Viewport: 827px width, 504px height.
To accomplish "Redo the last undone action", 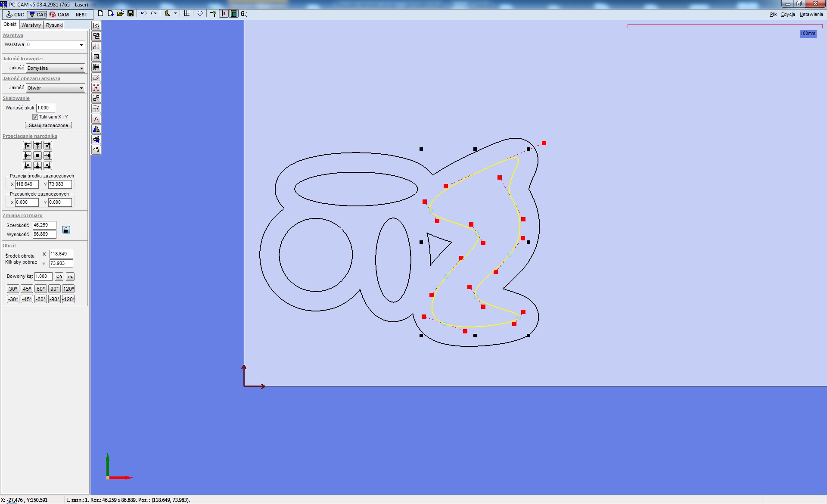I will pos(154,14).
